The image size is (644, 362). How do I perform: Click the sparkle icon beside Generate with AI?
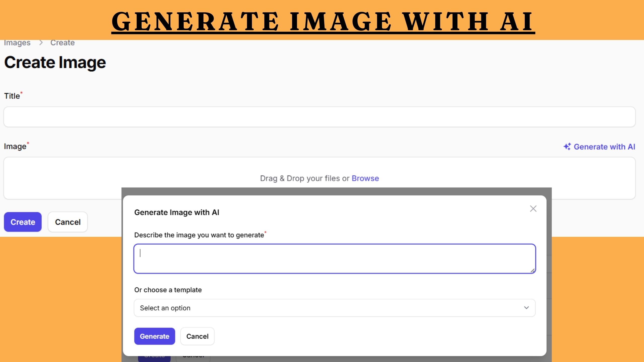click(x=567, y=147)
